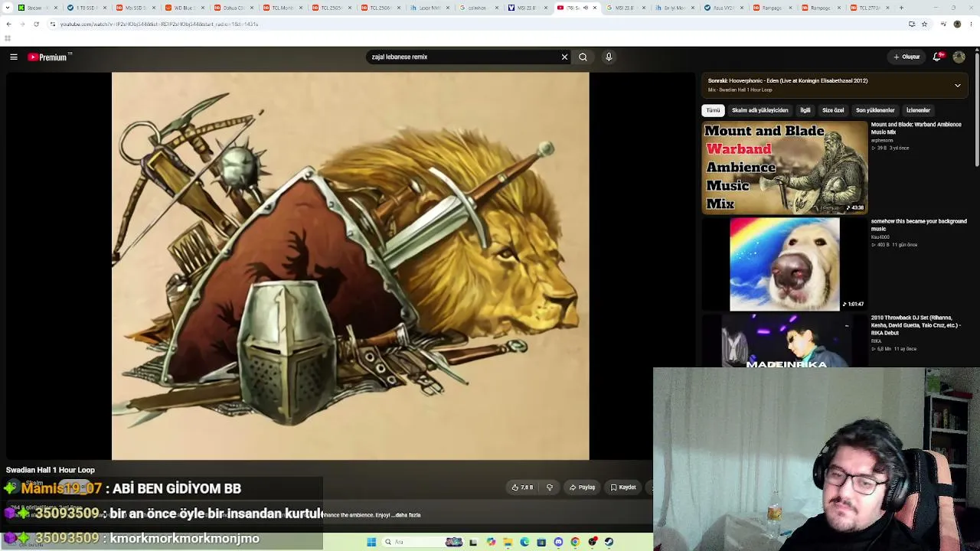
Task: Click the 'Swadian Hall 1 Hour Loop' video title
Action: (x=51, y=470)
